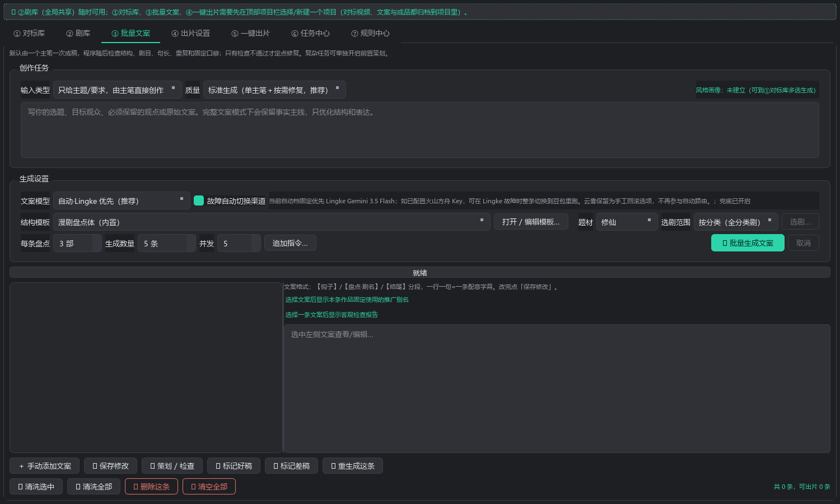Switch to the ① 对标库 tab
This screenshot has height=504, width=840.
point(29,34)
